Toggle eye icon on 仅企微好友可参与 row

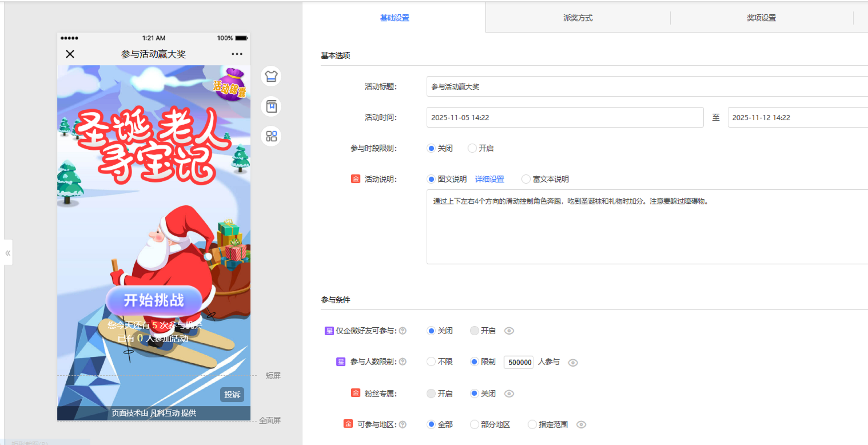[x=509, y=331]
